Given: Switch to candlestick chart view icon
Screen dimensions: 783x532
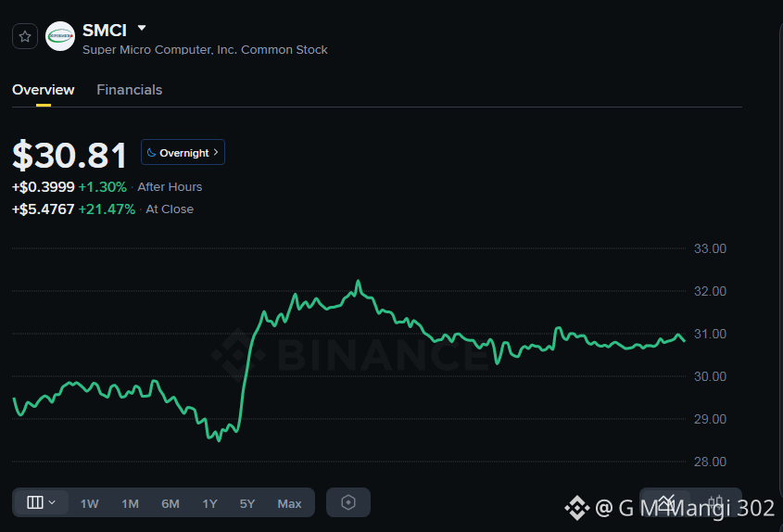Looking at the screenshot, I should coord(715,502).
